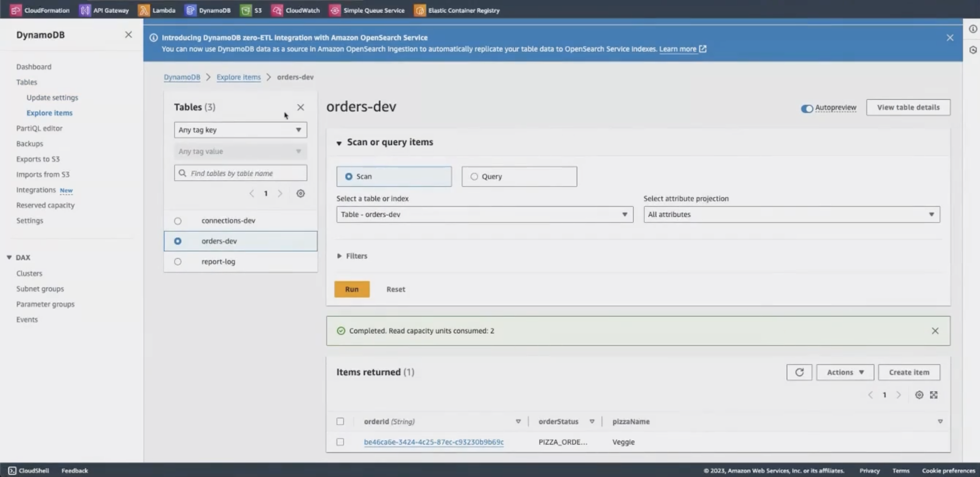Open Backups in the sidebar
Screen dimensions: 980x477
click(30, 144)
